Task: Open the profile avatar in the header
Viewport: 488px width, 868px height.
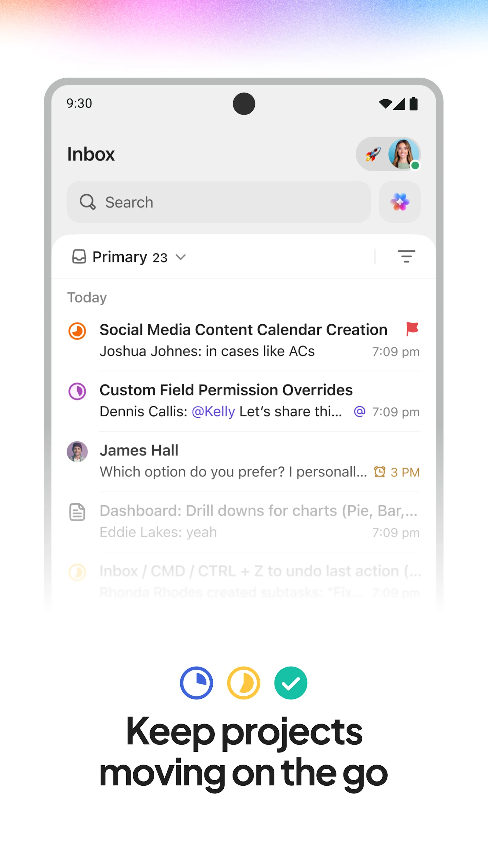Action: (403, 154)
